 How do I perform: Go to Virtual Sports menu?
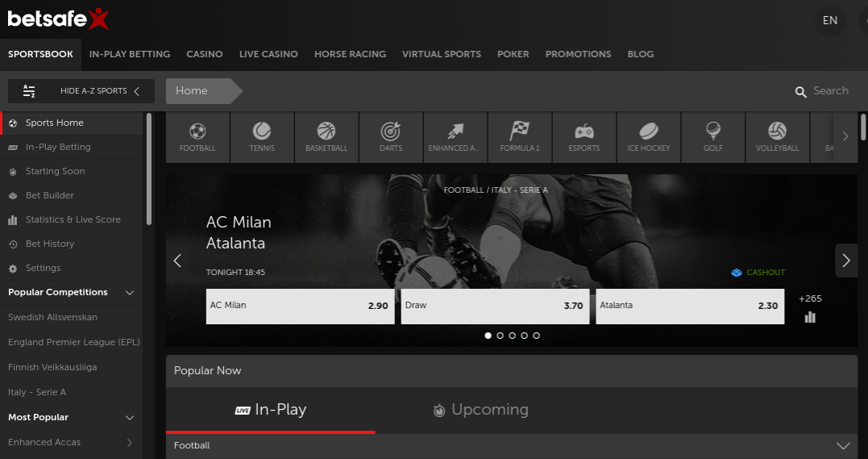click(441, 54)
